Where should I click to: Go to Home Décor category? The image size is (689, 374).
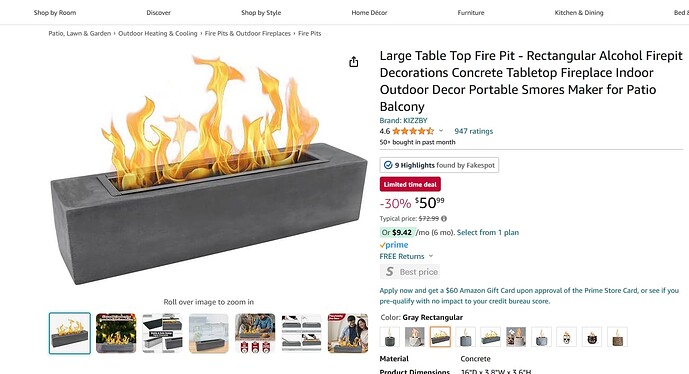coord(369,13)
